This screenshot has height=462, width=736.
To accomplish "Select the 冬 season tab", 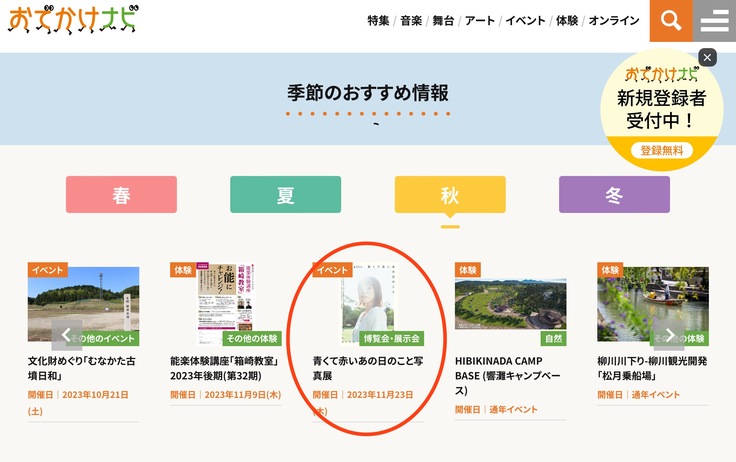I will (613, 195).
